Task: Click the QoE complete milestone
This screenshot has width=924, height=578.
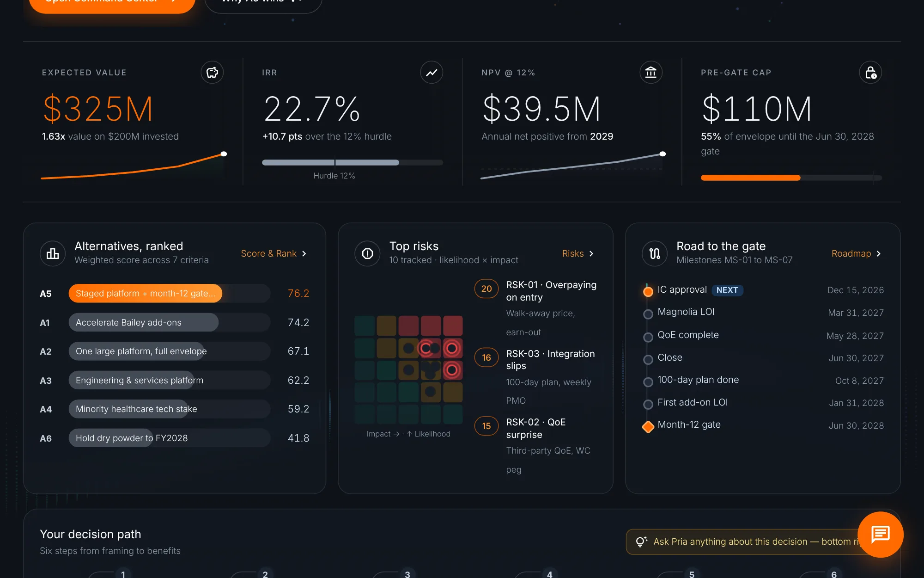Action: (688, 335)
